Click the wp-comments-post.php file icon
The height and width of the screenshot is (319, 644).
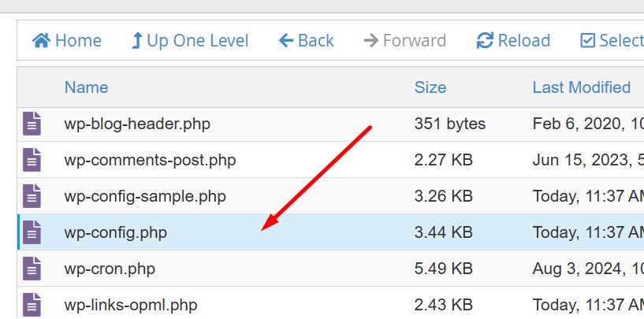click(32, 160)
